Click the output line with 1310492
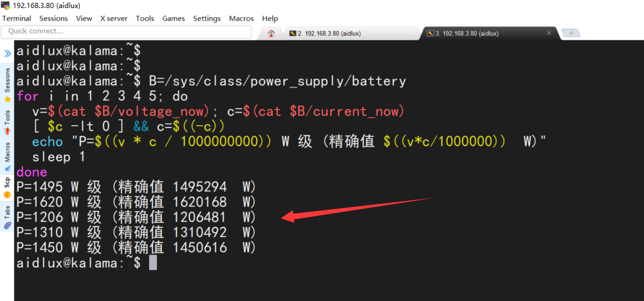 pyautogui.click(x=136, y=232)
